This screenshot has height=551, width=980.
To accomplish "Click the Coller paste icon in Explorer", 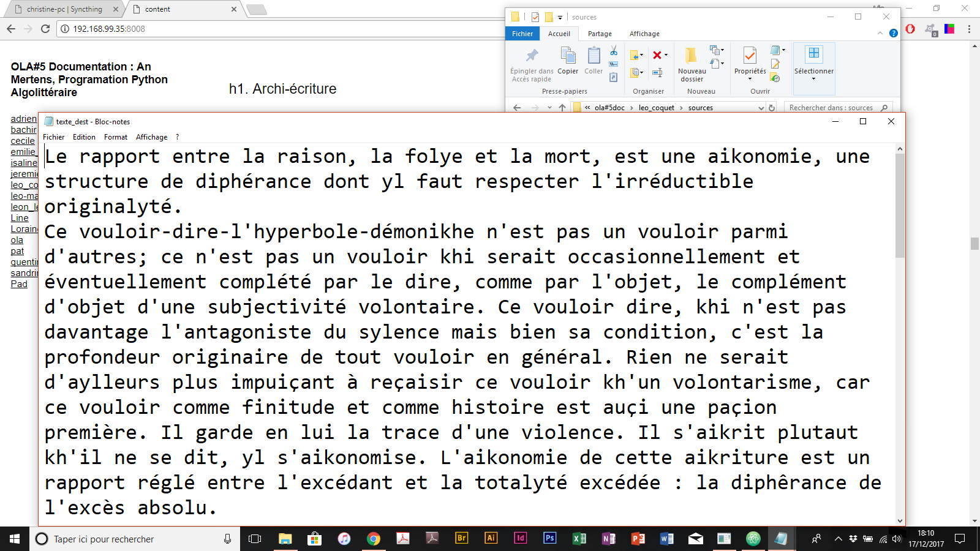I will [x=594, y=56].
